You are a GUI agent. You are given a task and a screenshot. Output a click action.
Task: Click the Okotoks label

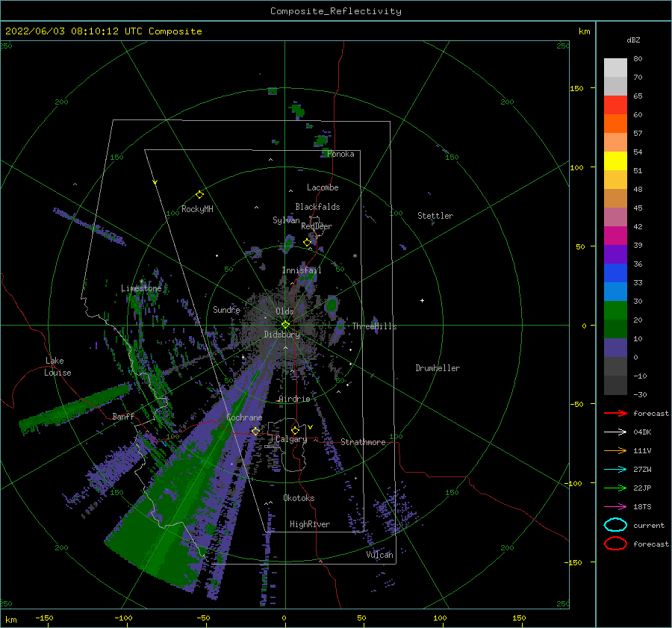point(299,498)
